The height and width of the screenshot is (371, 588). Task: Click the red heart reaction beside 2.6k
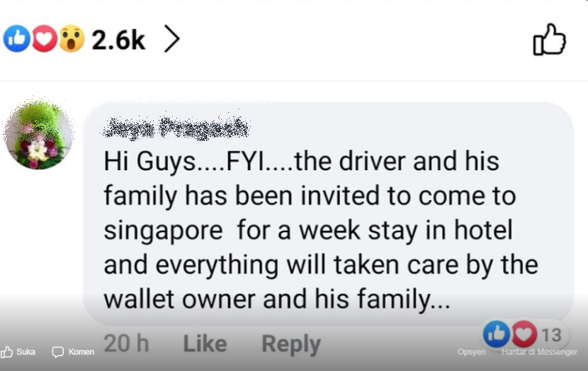coord(44,39)
